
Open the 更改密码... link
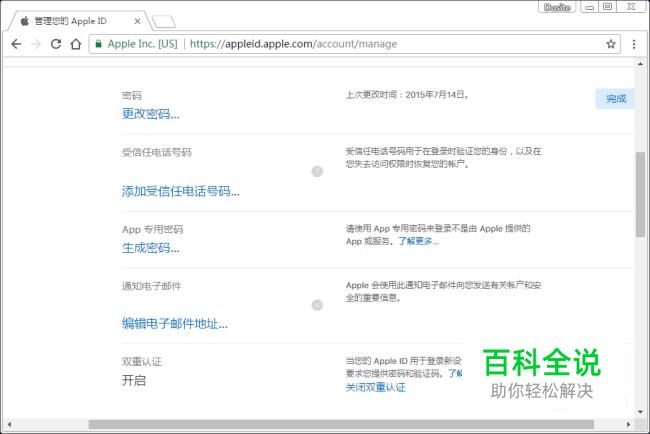151,114
